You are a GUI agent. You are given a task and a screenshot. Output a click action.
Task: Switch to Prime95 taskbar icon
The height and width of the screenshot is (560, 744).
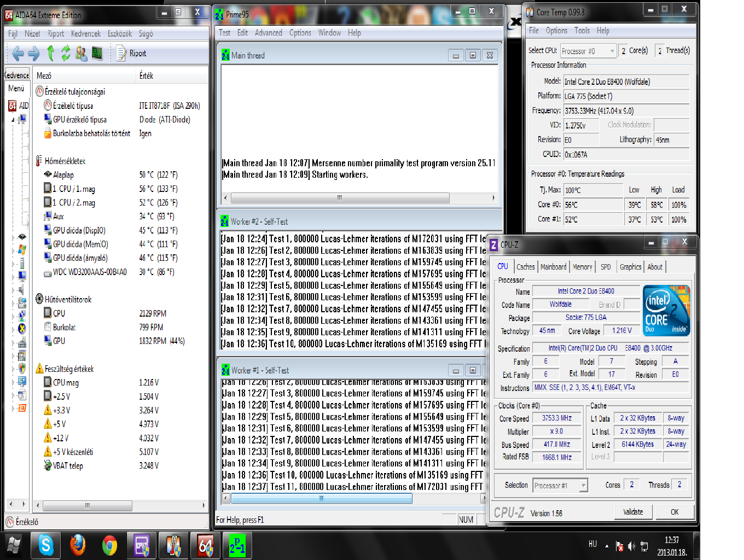point(237,545)
